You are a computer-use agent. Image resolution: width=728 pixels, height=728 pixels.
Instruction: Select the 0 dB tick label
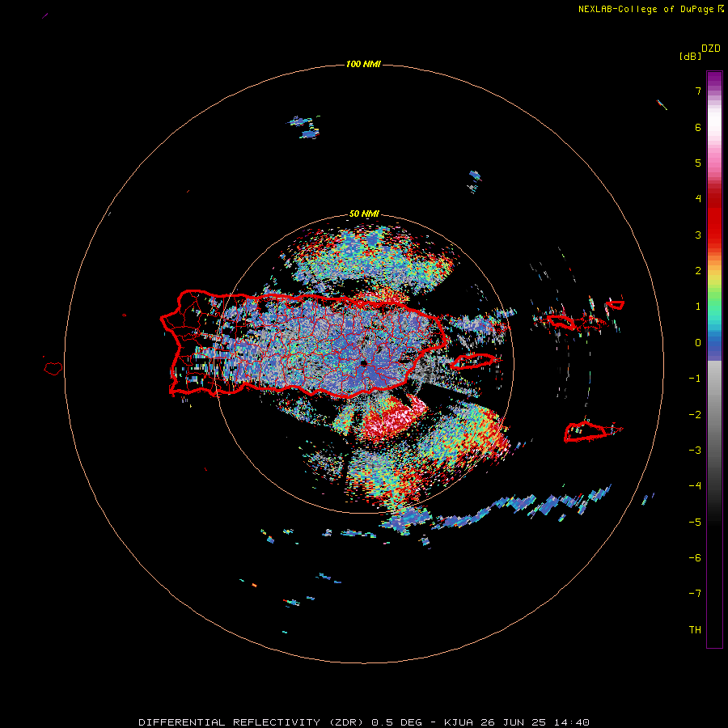pos(698,343)
